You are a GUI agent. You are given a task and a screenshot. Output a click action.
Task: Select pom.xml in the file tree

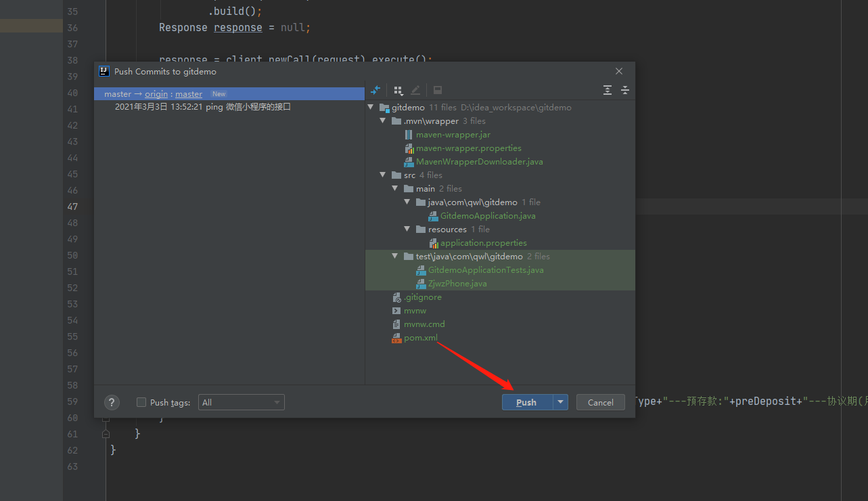pos(421,338)
